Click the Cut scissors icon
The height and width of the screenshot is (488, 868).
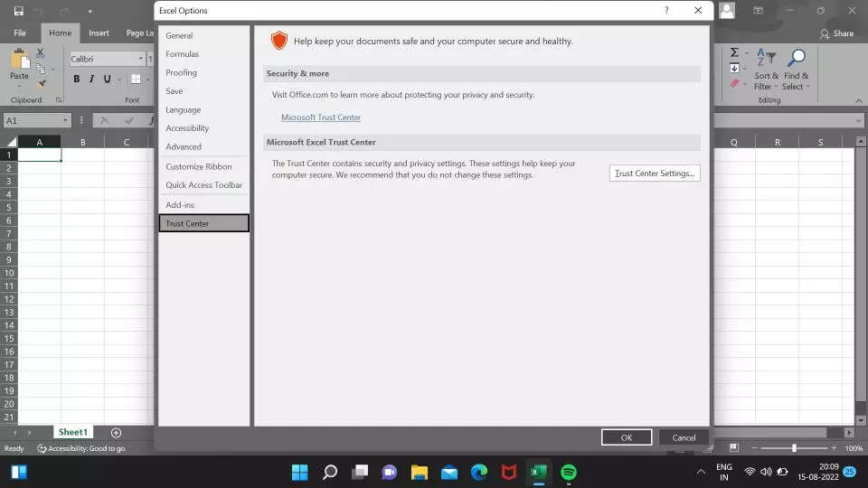tap(41, 52)
